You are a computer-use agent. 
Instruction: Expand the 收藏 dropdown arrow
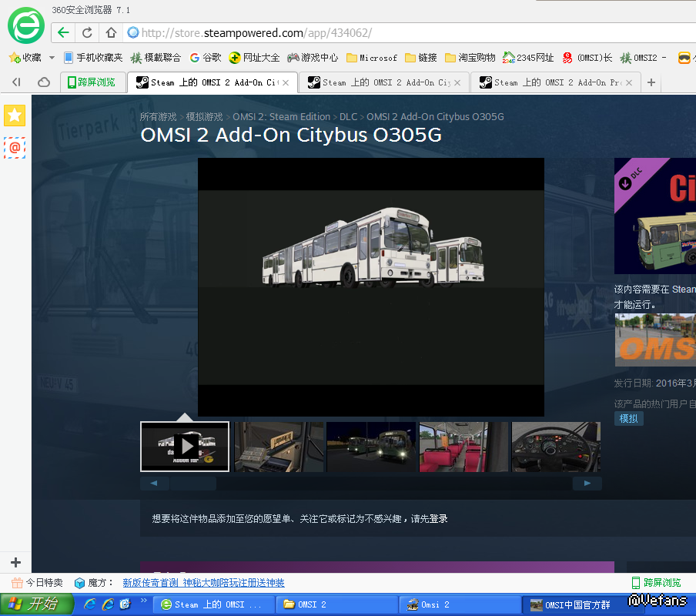click(x=52, y=58)
